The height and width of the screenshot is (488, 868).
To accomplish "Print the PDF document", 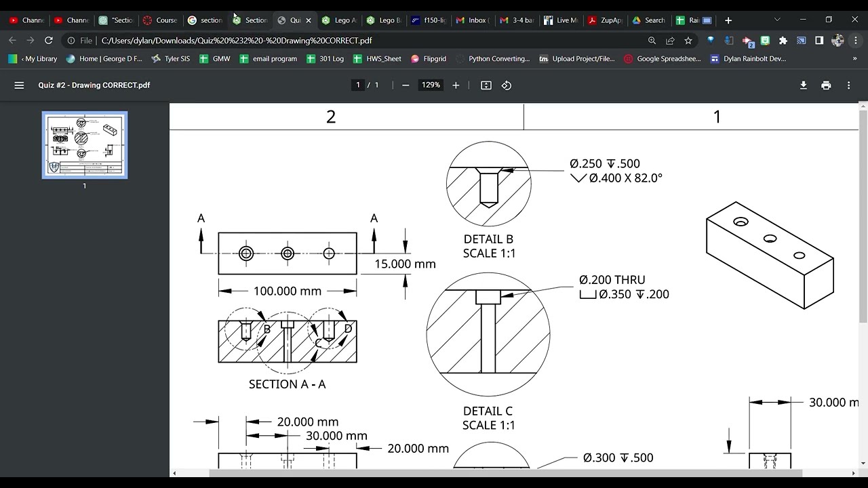I will (x=826, y=85).
